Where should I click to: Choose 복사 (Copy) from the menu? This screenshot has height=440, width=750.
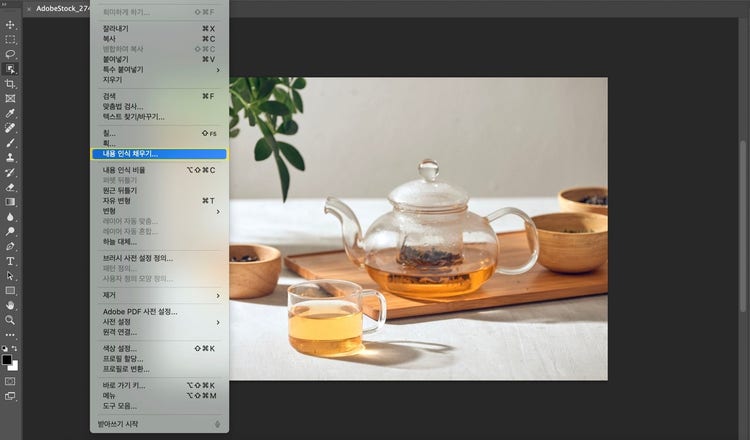159,39
